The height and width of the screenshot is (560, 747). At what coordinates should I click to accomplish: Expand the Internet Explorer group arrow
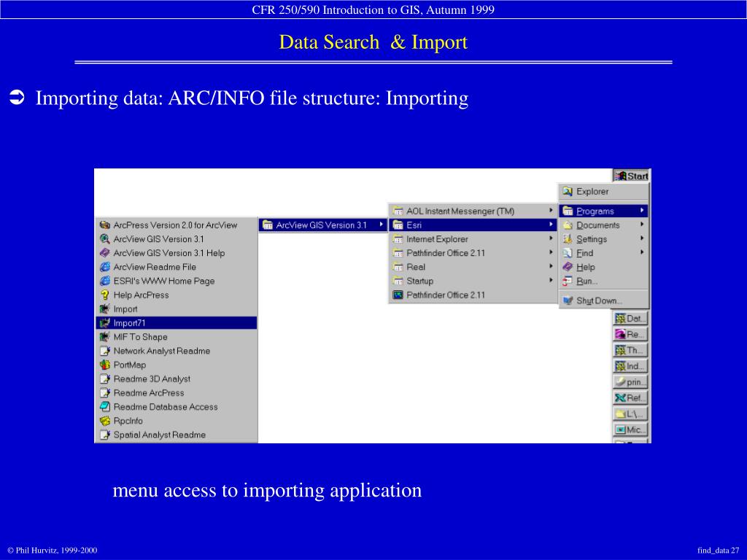[551, 238]
